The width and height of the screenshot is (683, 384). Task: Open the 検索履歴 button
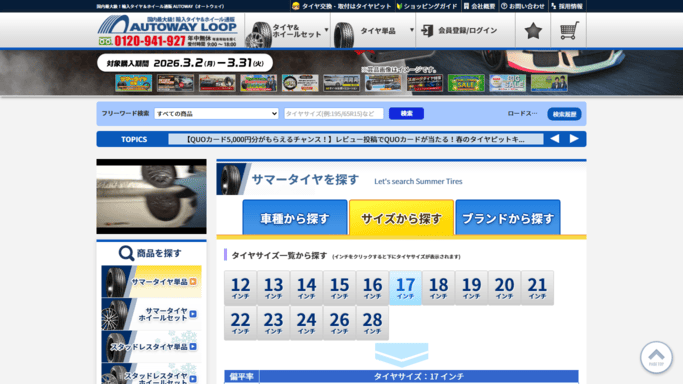[564, 114]
